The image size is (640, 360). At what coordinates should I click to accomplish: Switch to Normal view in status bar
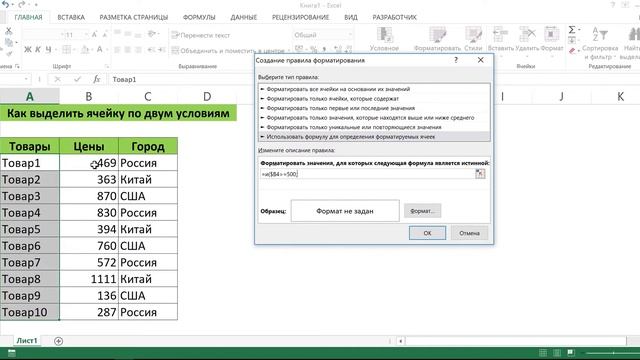pos(543,353)
